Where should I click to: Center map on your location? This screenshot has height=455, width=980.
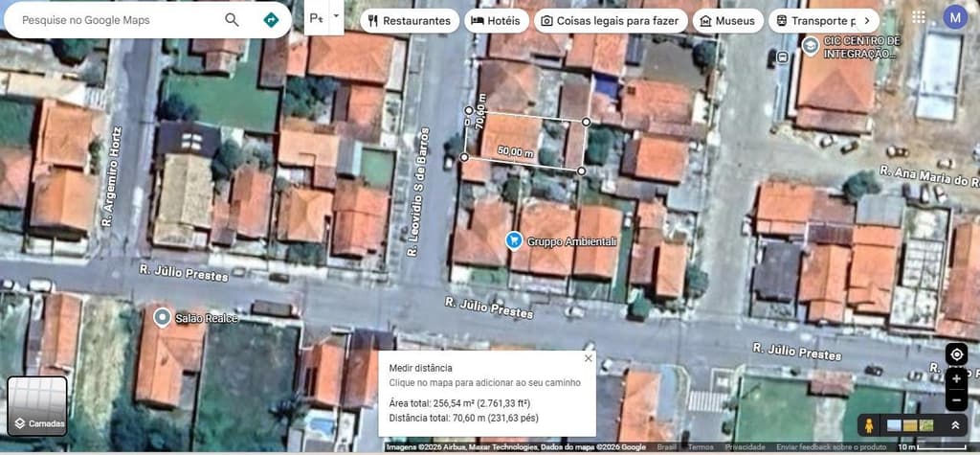click(x=956, y=354)
